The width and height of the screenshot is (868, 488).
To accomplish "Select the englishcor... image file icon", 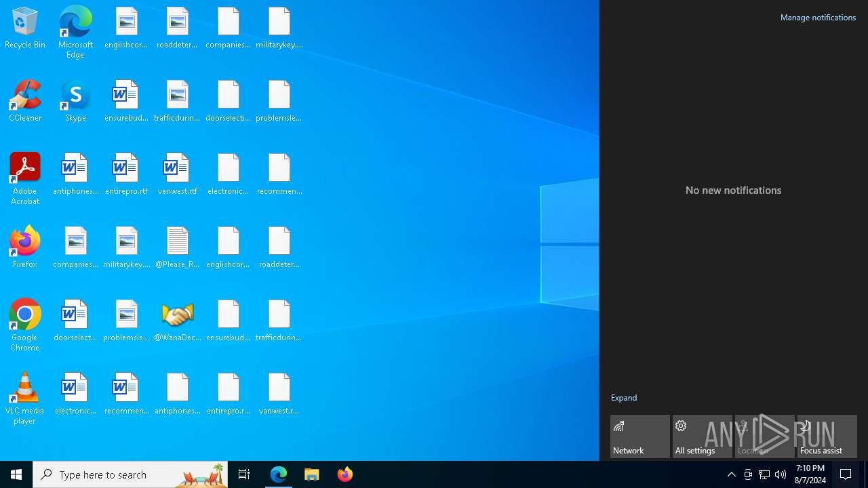I will click(126, 28).
